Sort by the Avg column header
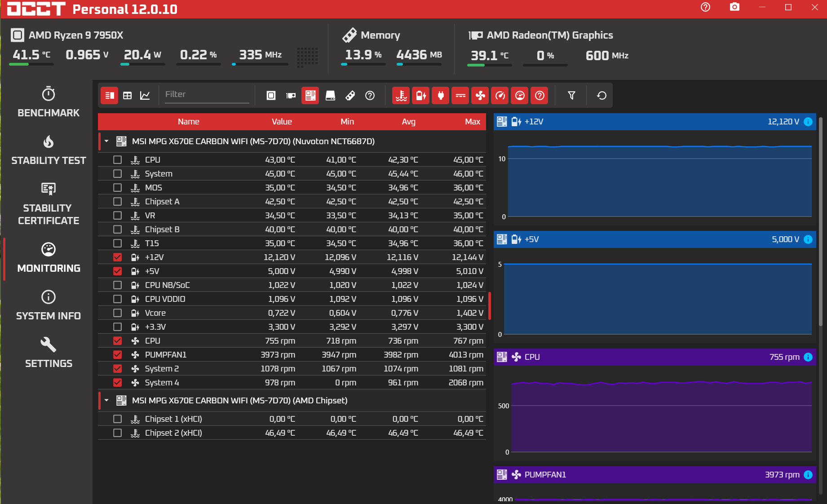Screen dimensions: 827x504 tap(409, 122)
